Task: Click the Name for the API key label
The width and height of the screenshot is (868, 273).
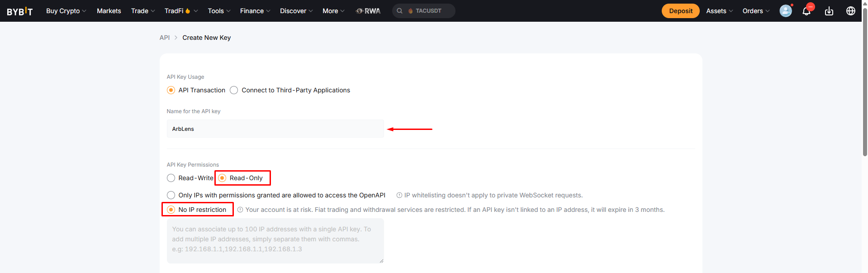Action: click(194, 111)
